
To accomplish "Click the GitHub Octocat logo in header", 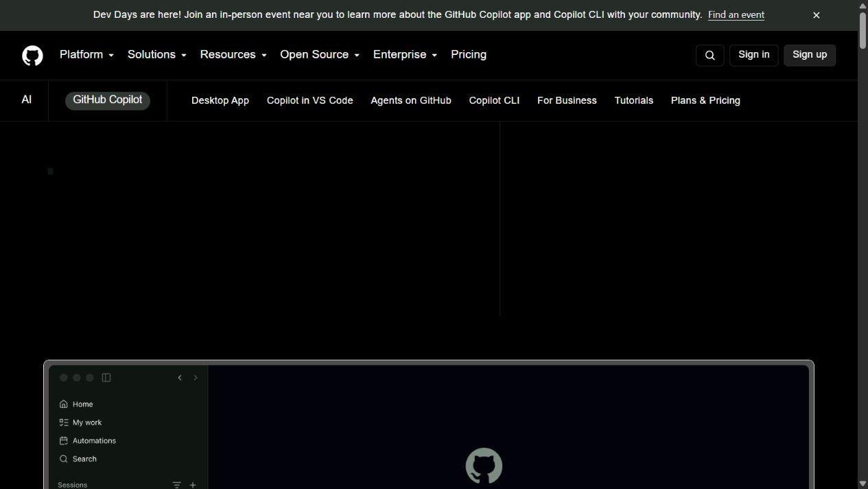I will [x=32, y=55].
